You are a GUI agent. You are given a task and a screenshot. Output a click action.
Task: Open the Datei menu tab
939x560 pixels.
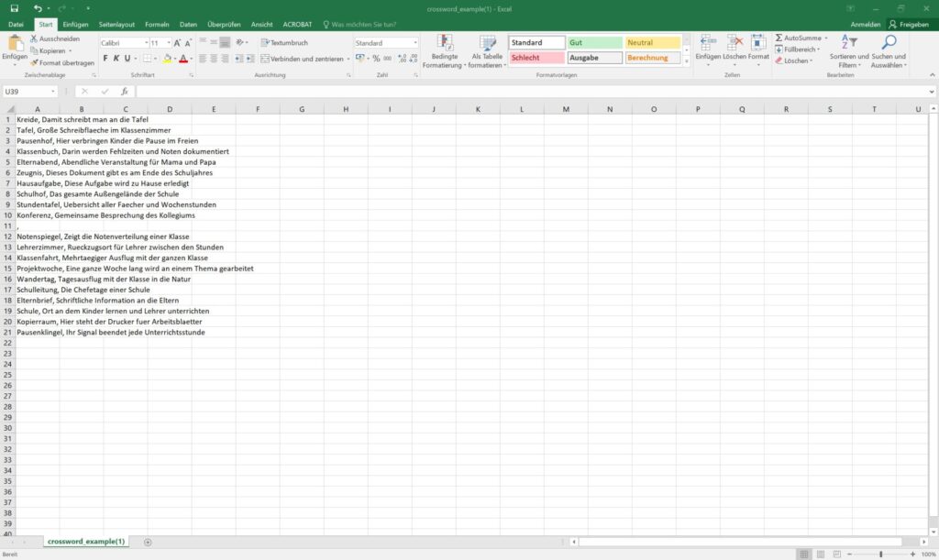click(17, 25)
